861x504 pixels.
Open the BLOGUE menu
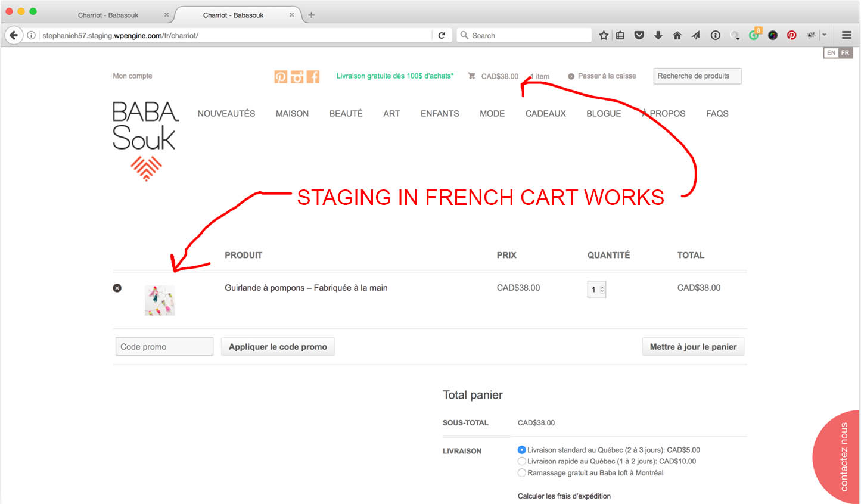point(604,113)
